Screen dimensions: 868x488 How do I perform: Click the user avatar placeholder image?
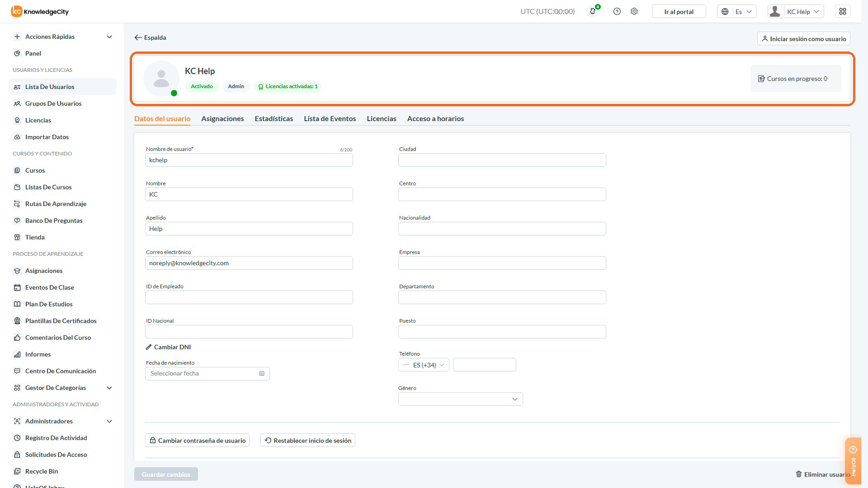click(x=161, y=79)
